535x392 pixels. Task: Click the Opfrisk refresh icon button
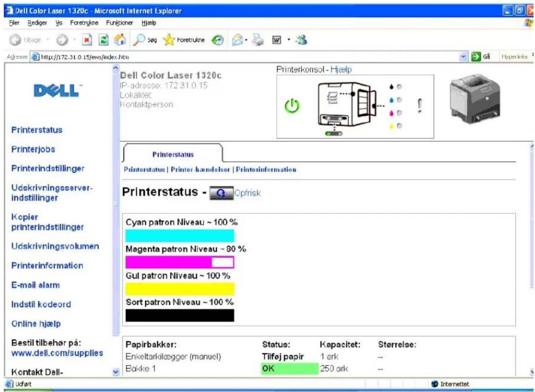[221, 193]
